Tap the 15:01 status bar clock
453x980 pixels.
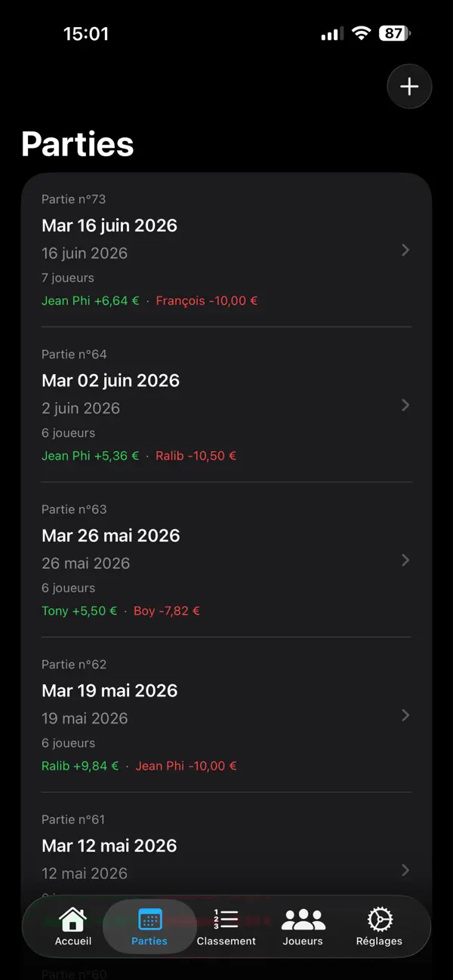tap(86, 34)
